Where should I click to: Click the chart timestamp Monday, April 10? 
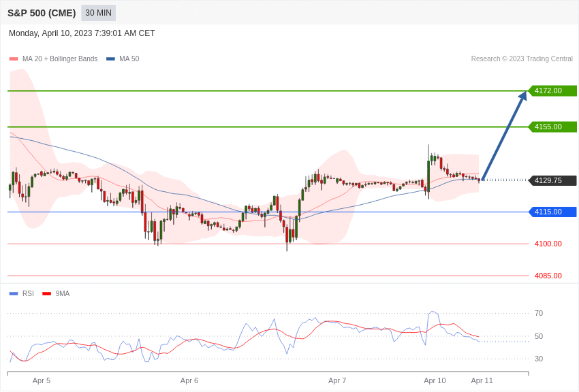82,33
